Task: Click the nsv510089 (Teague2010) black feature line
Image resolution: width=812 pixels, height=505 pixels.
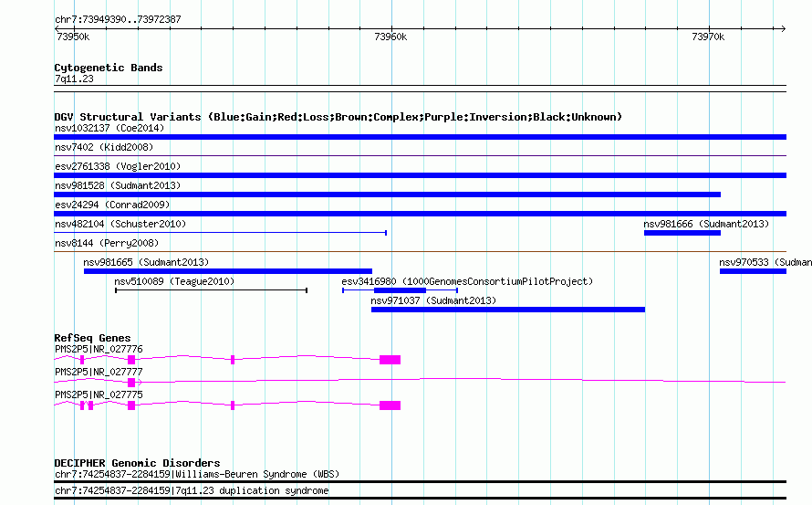Action: [x=212, y=290]
